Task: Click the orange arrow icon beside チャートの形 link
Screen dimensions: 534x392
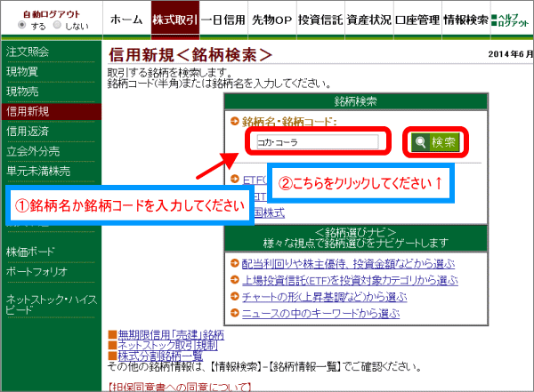Action: coord(235,296)
